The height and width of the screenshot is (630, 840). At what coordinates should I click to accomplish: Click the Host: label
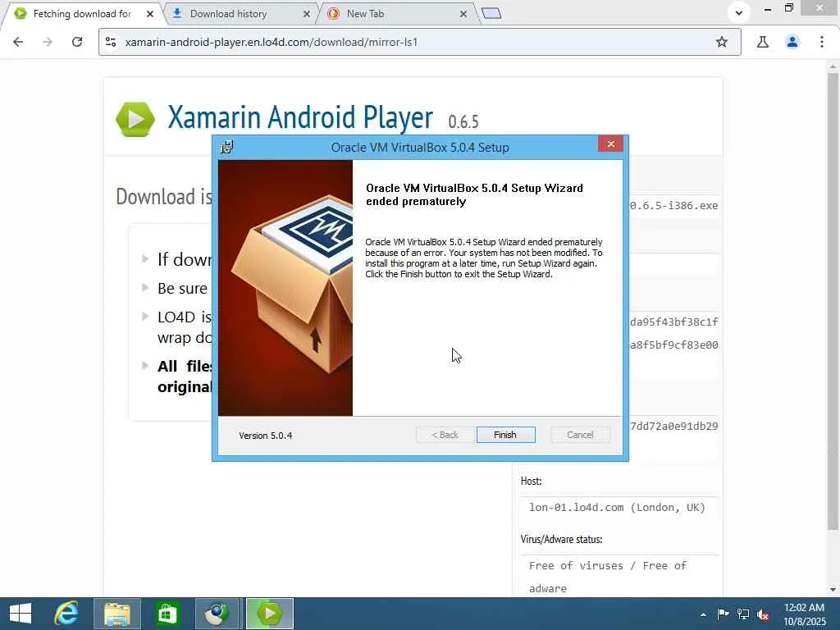531,481
